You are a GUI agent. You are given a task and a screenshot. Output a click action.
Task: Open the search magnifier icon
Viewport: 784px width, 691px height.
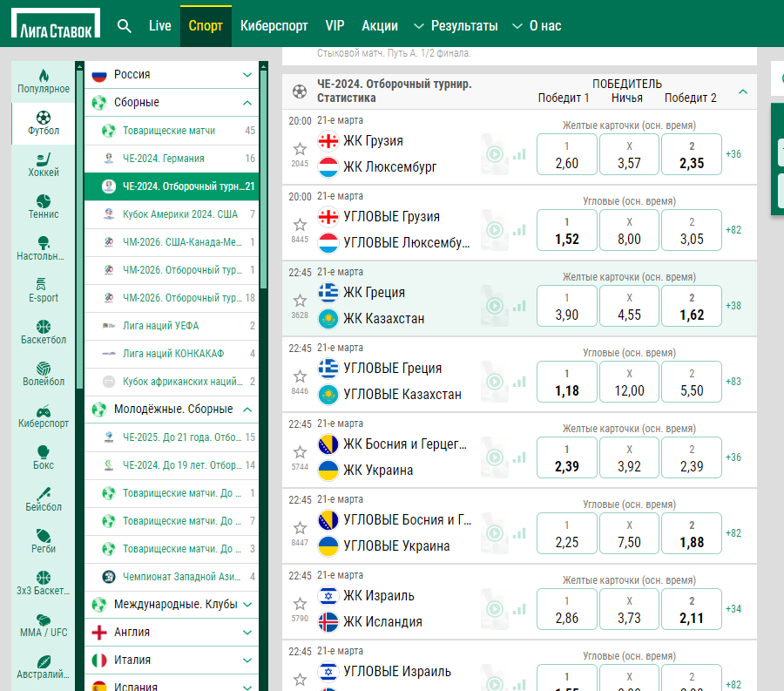(124, 26)
